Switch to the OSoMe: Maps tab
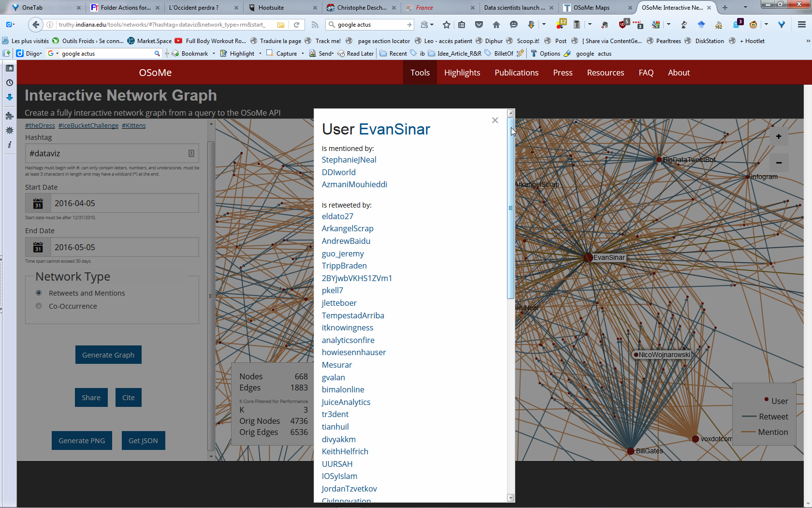Screen dimensions: 812x508 coord(597,7)
